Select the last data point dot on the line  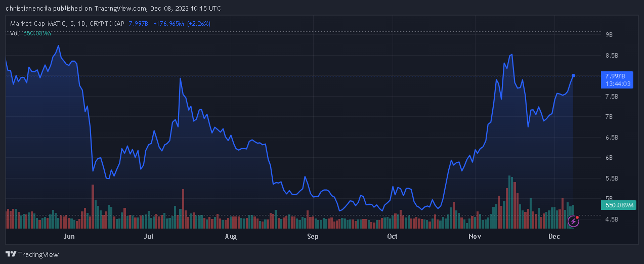(x=573, y=76)
